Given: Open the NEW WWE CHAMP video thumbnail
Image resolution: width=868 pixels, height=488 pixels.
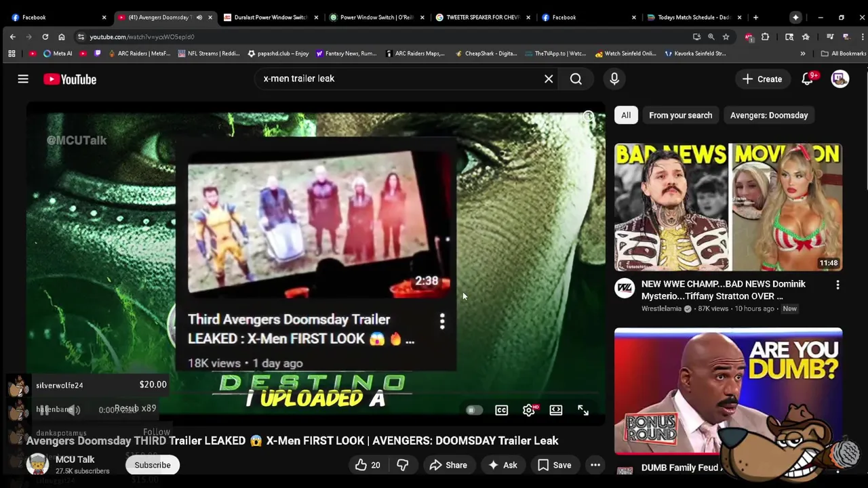Looking at the screenshot, I should pos(728,207).
